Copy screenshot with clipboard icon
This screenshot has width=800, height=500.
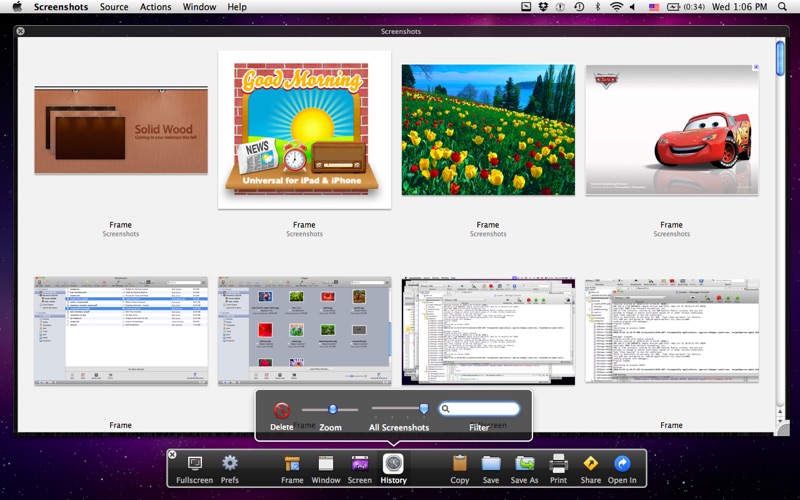(x=459, y=464)
